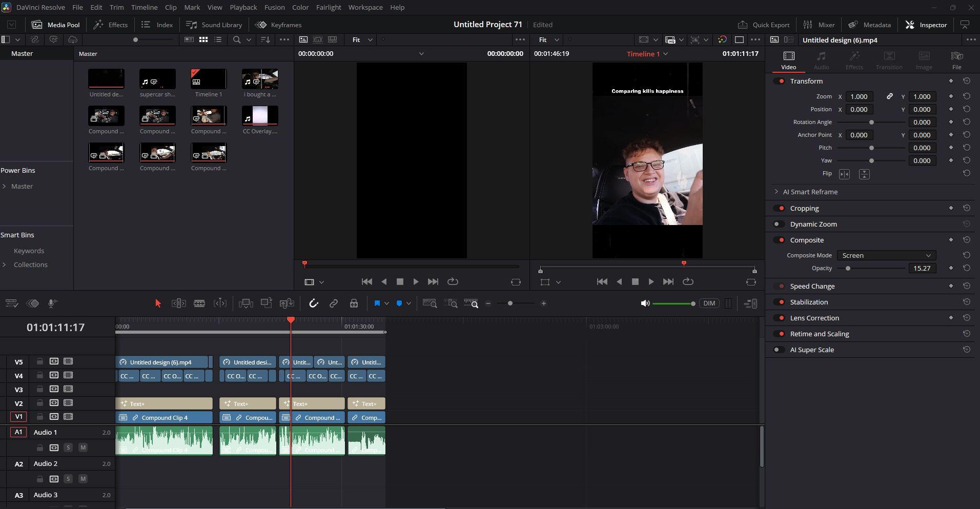Open the Sound Library panel

pos(214,25)
